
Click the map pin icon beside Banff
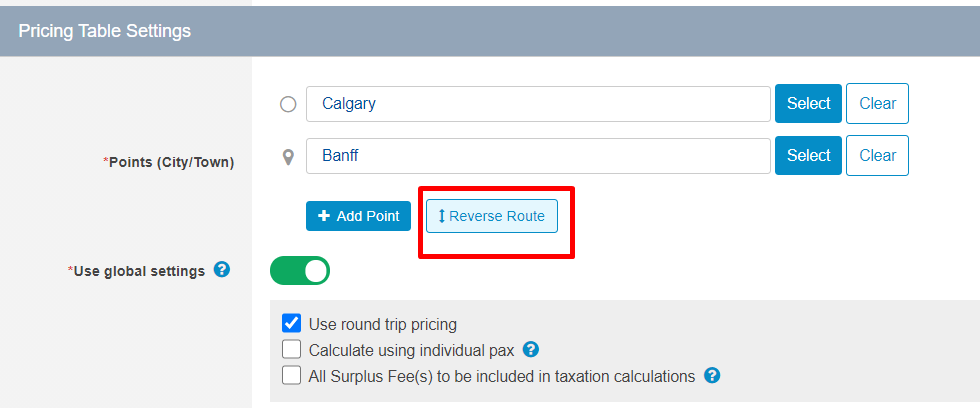point(288,157)
